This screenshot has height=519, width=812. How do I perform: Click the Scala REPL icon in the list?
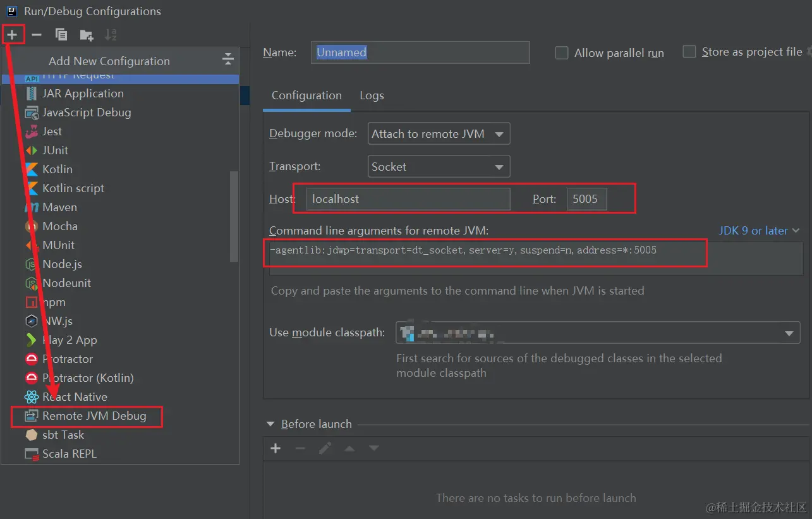[32, 454]
